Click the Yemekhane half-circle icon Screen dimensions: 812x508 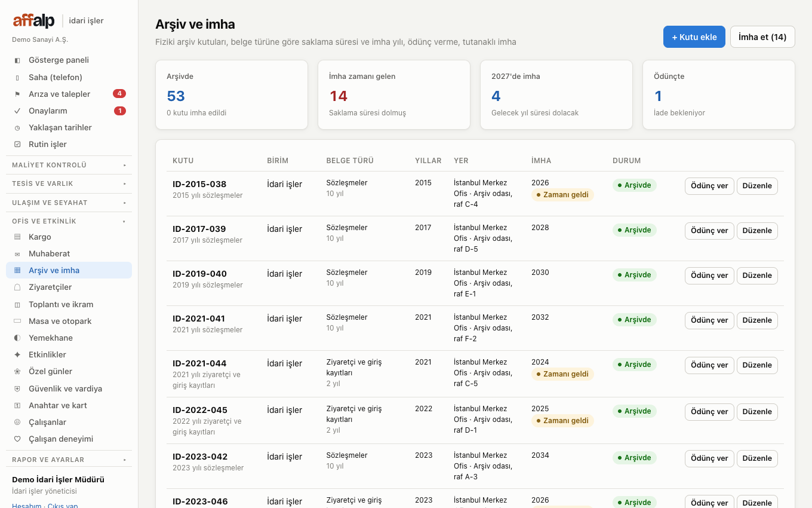(17, 338)
